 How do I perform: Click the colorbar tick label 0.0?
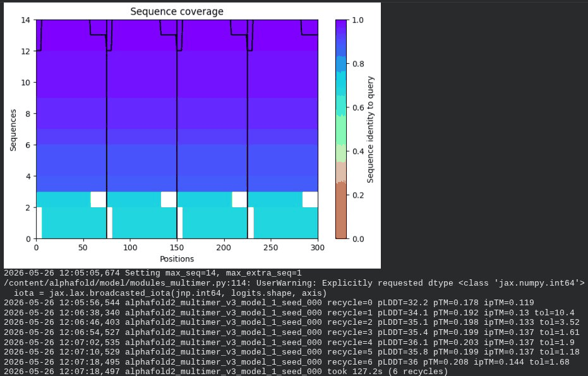click(x=357, y=239)
